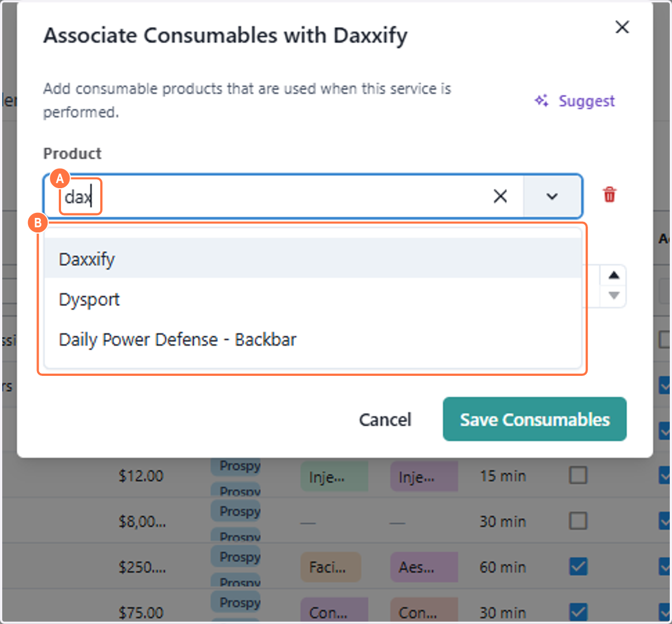The image size is (672, 624).
Task: Click the $250.... price cell
Action: click(x=142, y=567)
